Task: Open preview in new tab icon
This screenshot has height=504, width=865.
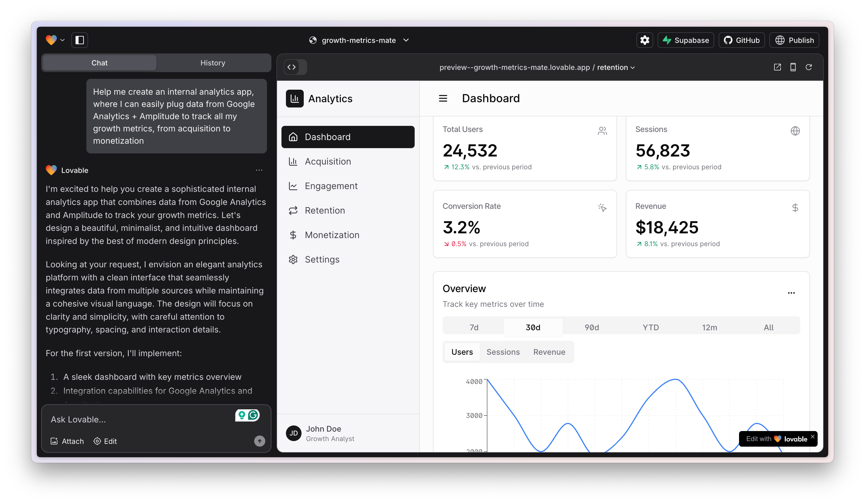Action: point(777,67)
